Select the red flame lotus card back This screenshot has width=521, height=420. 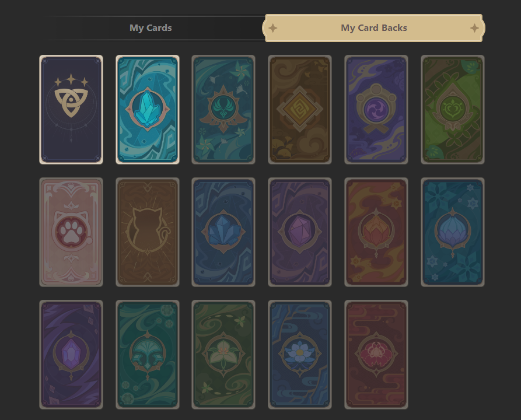[376, 232]
